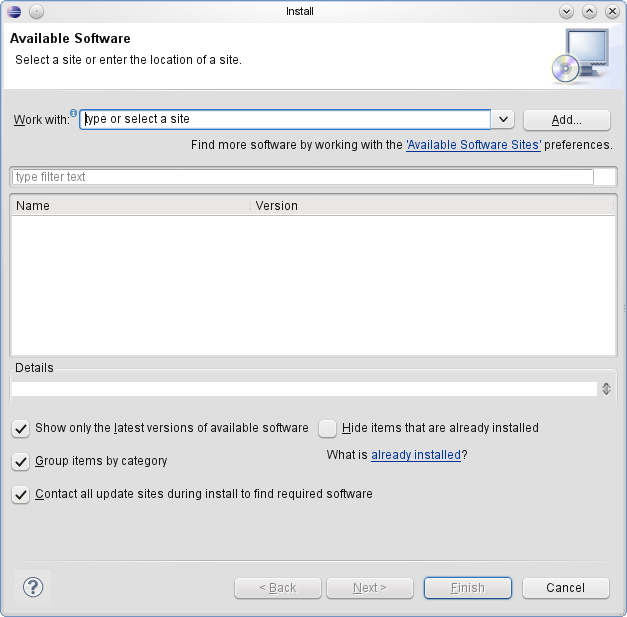Disable Contact all update sites option

(20, 495)
